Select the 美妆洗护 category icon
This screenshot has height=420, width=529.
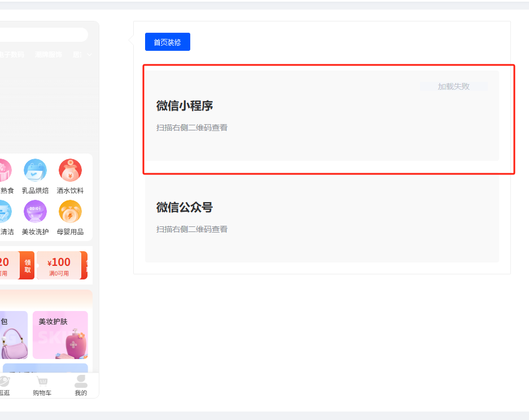(x=35, y=212)
